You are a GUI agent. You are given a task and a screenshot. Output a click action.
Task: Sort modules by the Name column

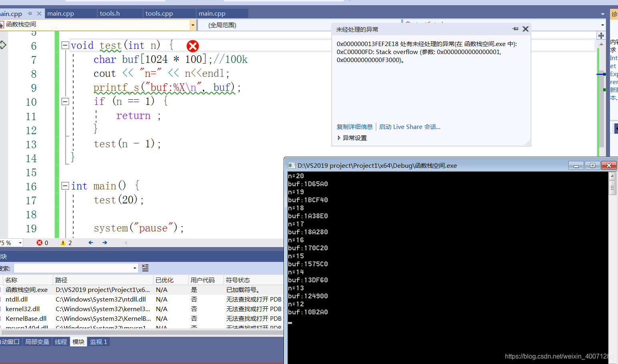(26, 280)
